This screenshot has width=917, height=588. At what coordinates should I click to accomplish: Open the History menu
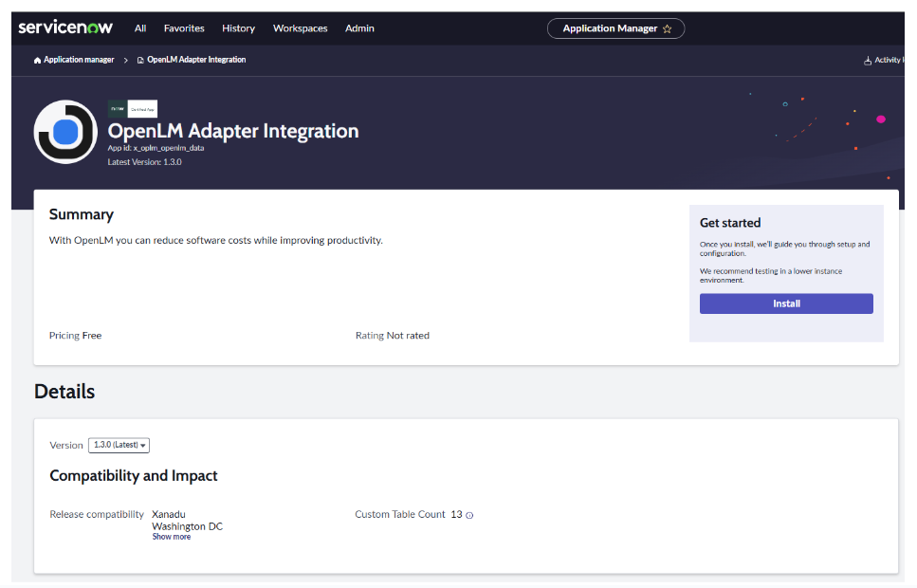click(x=238, y=28)
